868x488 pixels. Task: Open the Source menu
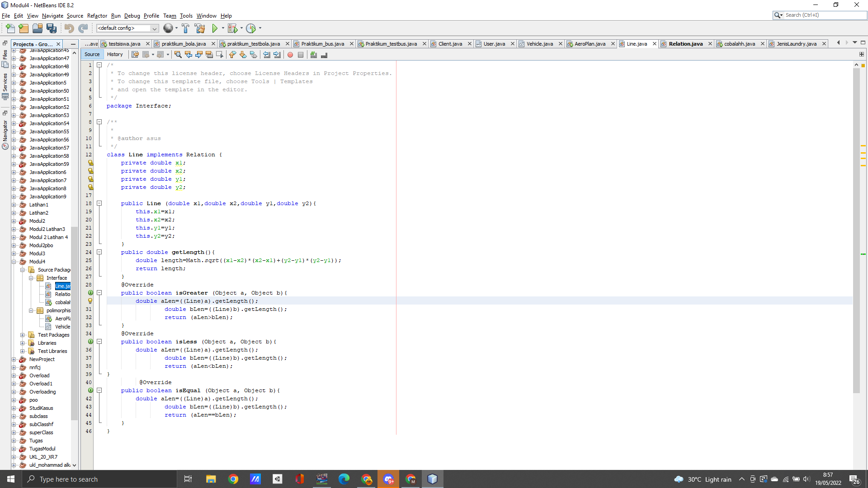pos(75,16)
